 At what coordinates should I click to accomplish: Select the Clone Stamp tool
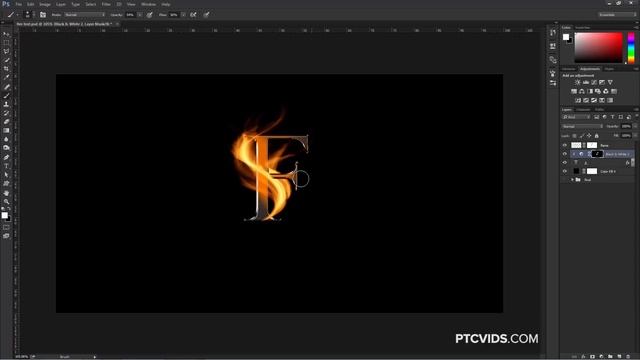coord(6,104)
